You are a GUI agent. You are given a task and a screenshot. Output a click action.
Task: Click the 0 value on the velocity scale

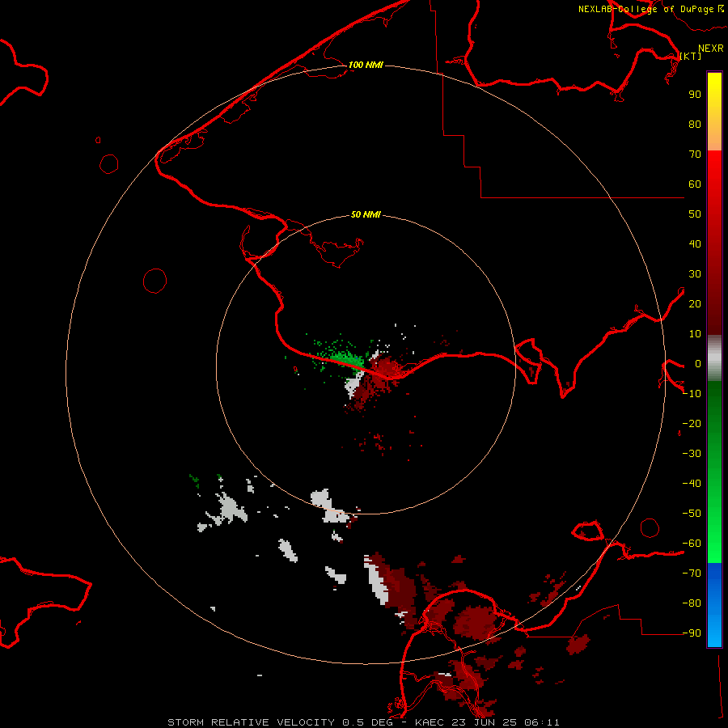(x=698, y=363)
